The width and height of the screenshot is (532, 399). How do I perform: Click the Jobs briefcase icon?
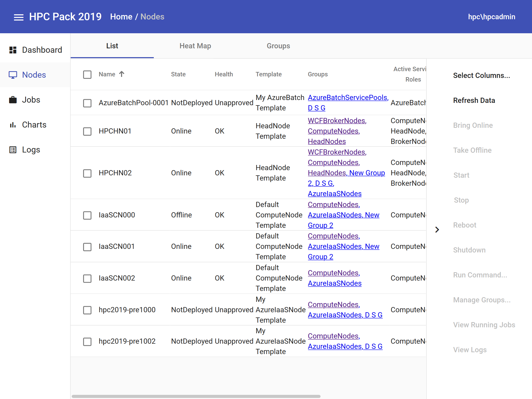(13, 100)
